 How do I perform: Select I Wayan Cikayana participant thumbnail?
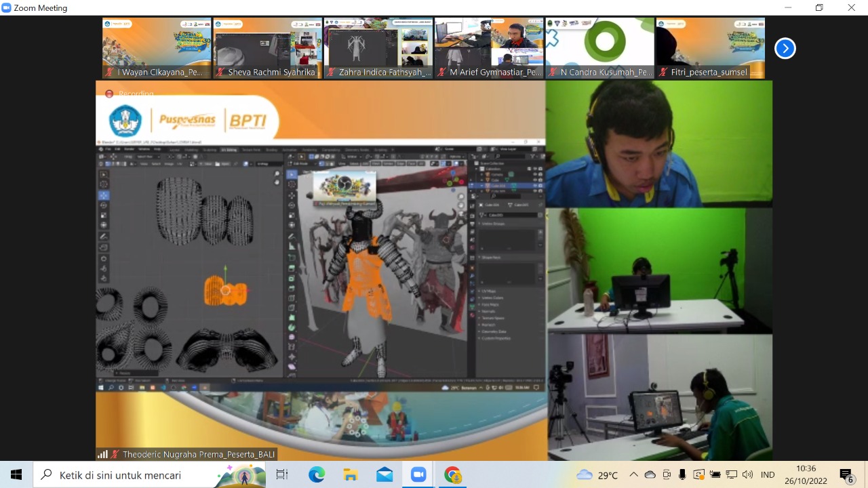pos(157,48)
